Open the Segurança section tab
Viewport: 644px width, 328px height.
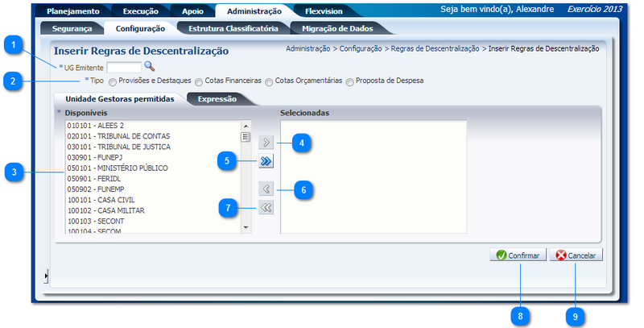point(72,28)
